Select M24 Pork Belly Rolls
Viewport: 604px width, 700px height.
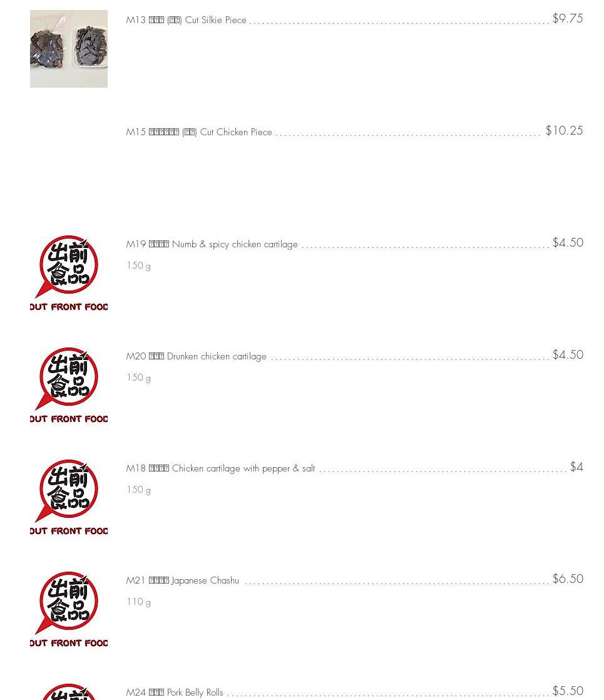click(175, 692)
